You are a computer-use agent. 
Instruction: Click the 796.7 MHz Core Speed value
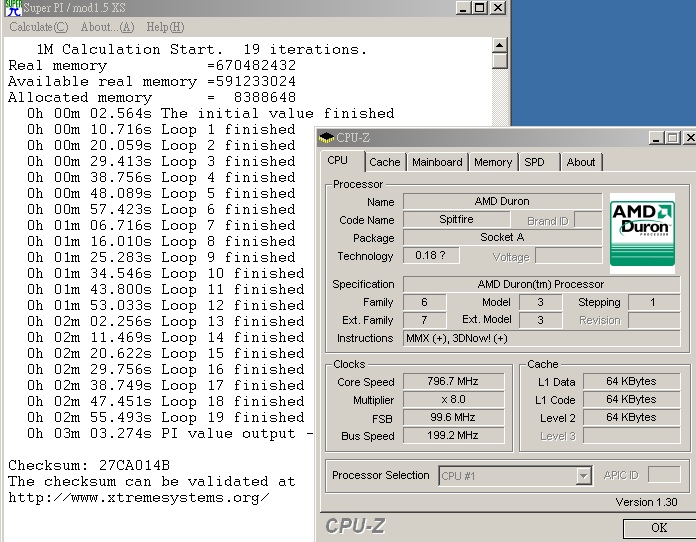pyautogui.click(x=453, y=381)
